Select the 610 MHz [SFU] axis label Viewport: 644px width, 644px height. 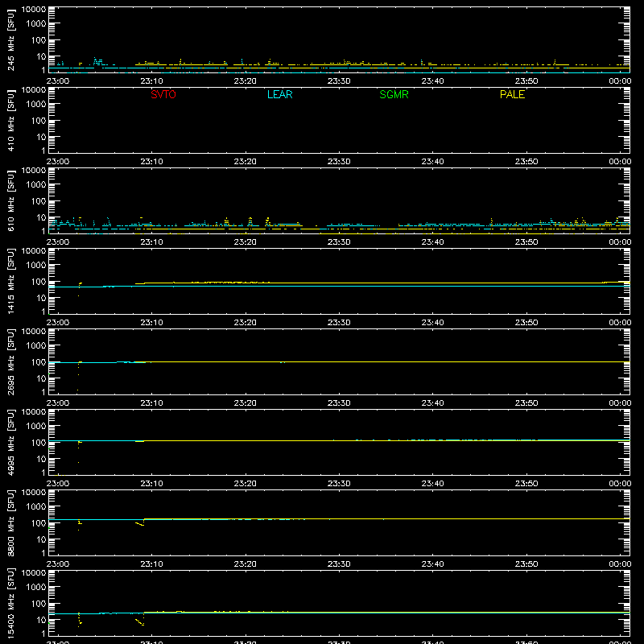(x=11, y=200)
